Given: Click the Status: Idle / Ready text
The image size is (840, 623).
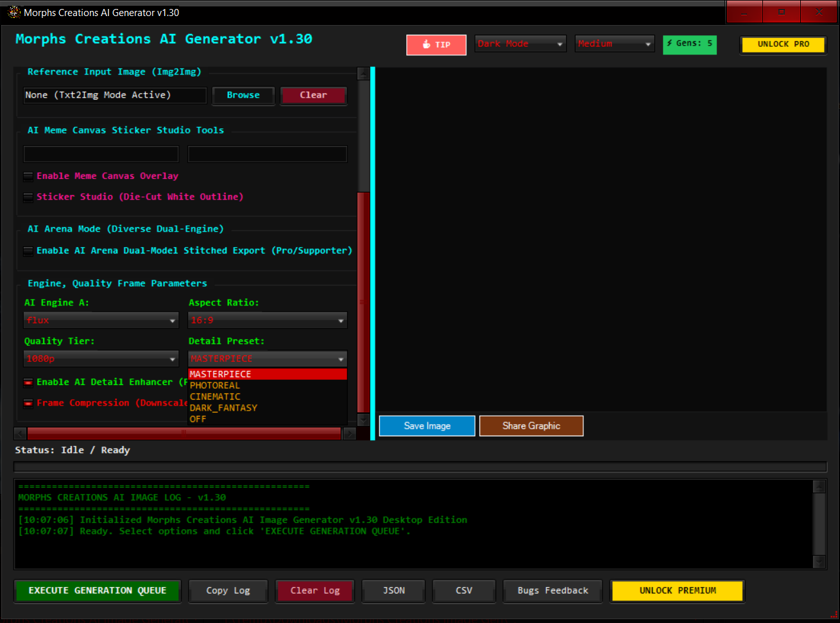Looking at the screenshot, I should (73, 450).
